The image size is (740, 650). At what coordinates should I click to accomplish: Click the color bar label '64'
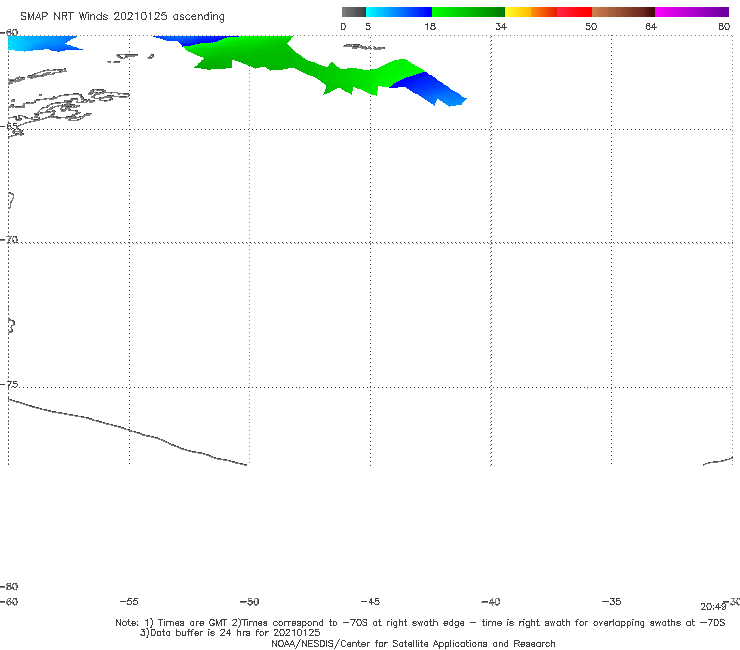(x=651, y=26)
